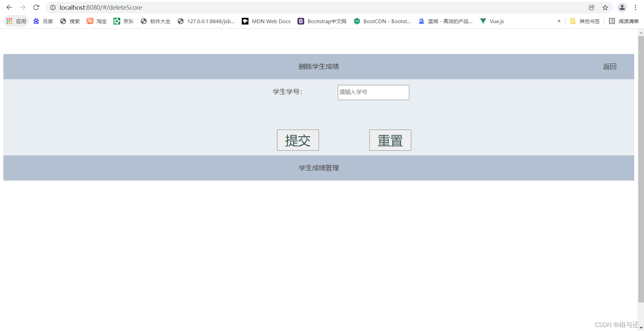Open the Bootstrap中文网 bookmark

[322, 21]
